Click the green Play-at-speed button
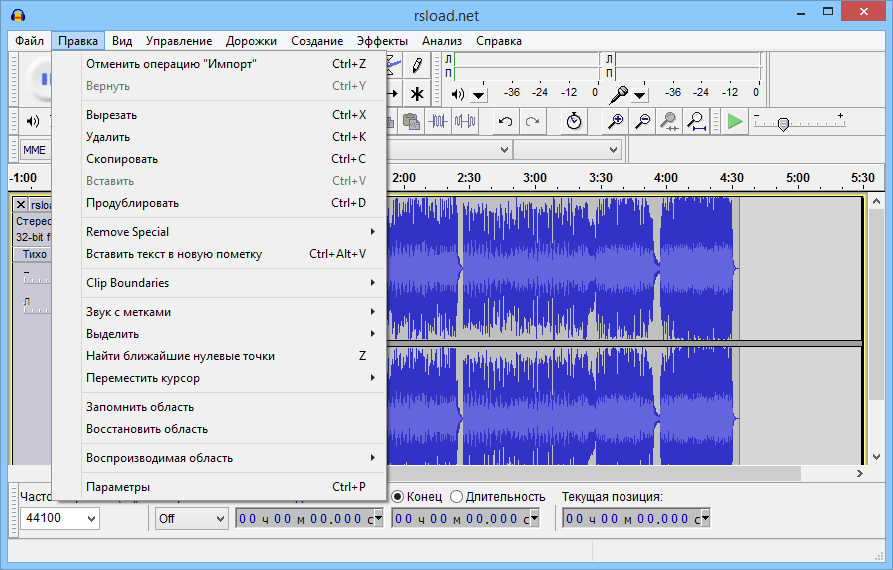This screenshot has height=570, width=893. (735, 121)
